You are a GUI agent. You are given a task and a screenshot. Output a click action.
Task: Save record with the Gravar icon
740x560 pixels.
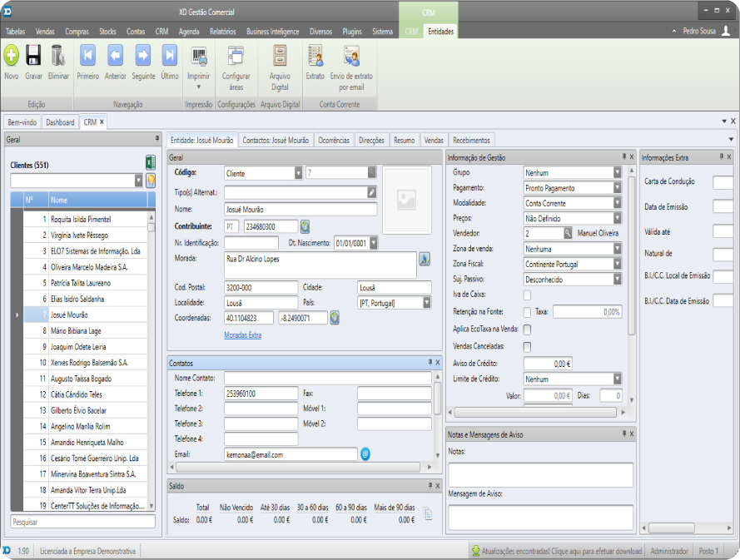[x=33, y=57]
